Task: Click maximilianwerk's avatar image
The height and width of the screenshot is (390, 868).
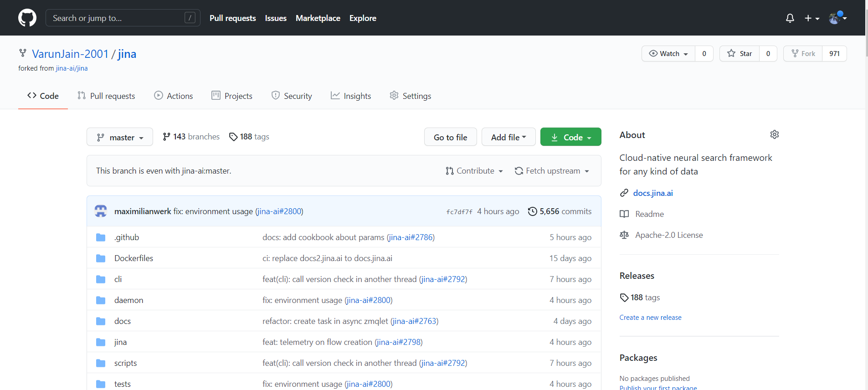Action: pyautogui.click(x=101, y=211)
